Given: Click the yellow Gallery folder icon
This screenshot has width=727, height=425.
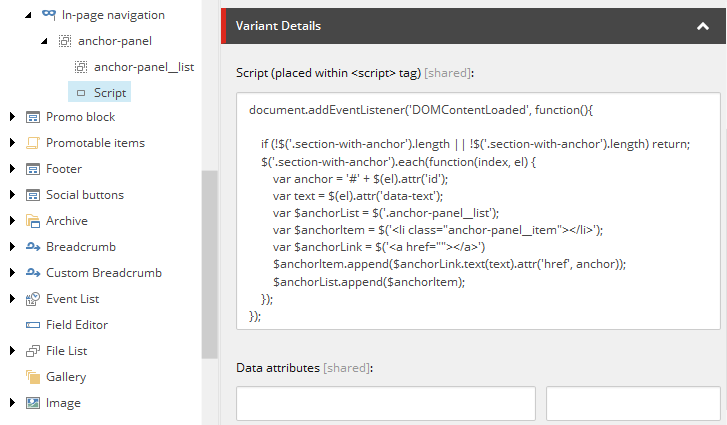Looking at the screenshot, I should tap(33, 377).
